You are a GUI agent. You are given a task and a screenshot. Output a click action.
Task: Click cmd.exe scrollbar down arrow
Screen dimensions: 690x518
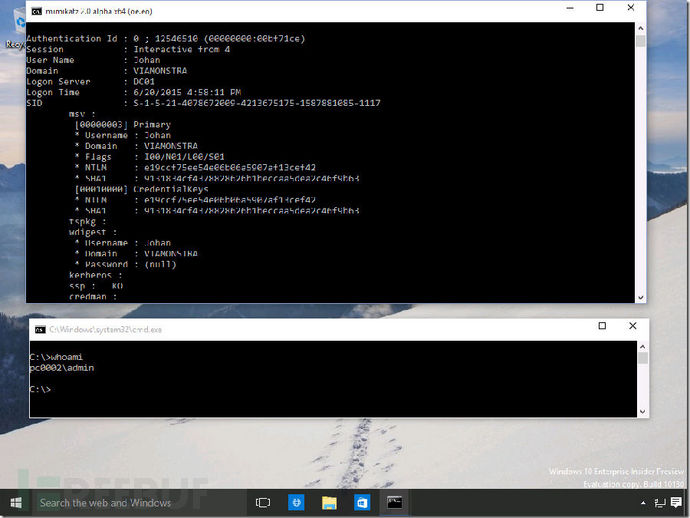tap(642, 411)
